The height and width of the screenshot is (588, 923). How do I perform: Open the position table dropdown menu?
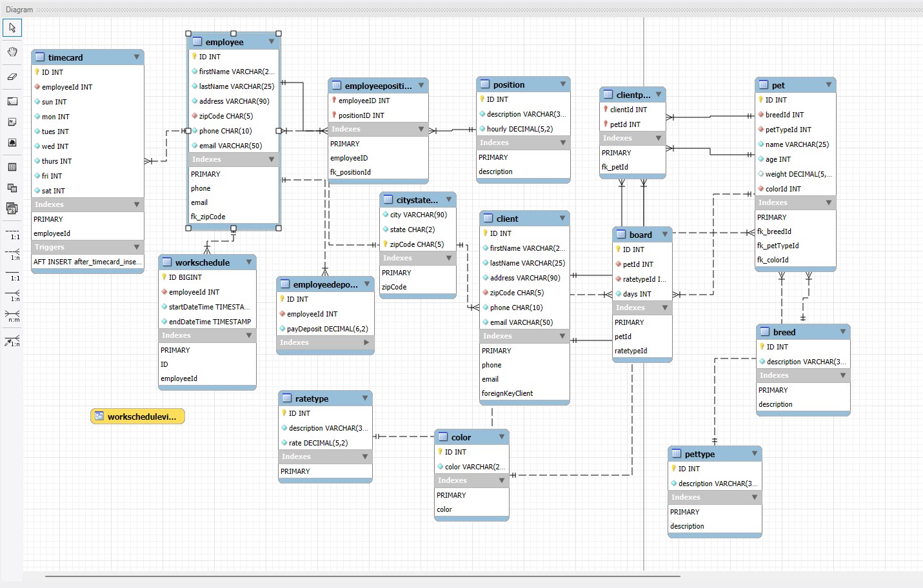[562, 84]
